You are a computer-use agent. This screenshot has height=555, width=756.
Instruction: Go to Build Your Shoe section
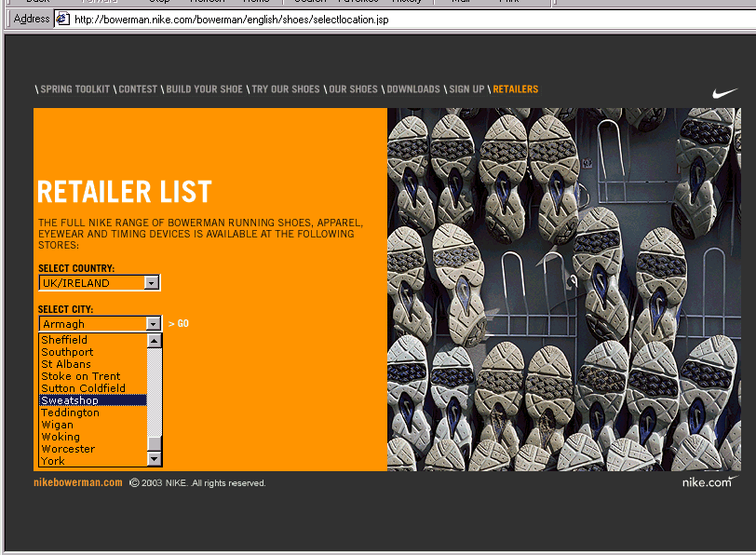[x=205, y=89]
